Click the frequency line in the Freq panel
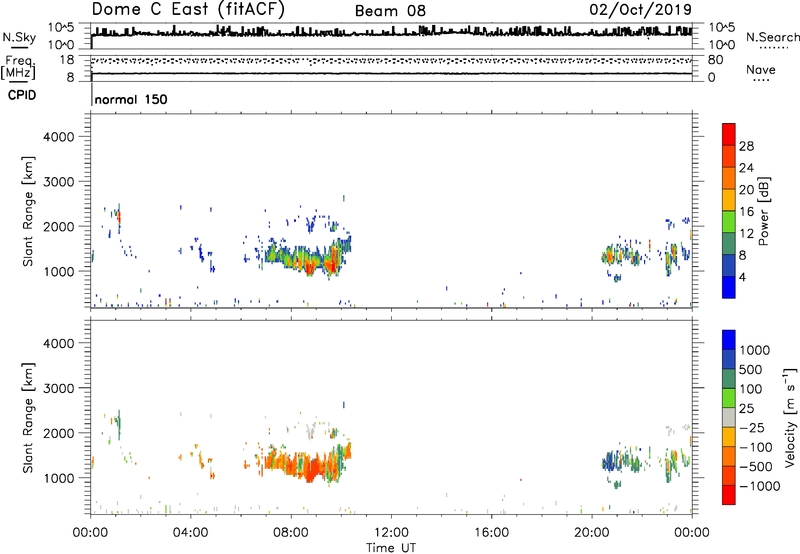The height and width of the screenshot is (554, 800). (x=391, y=74)
